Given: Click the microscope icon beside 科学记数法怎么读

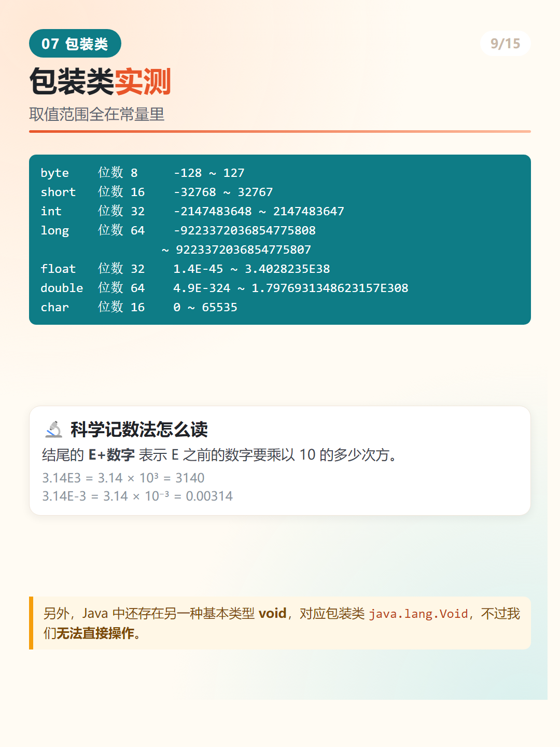Looking at the screenshot, I should (53, 430).
